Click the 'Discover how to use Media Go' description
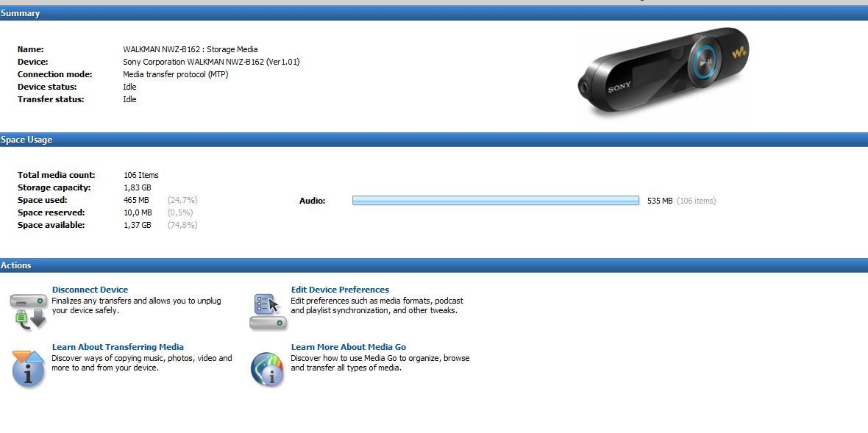This screenshot has height=433, width=868. 380,362
